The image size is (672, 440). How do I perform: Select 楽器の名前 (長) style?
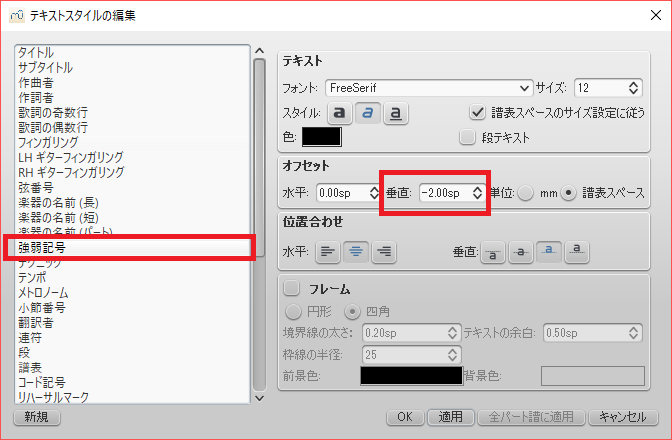point(132,202)
